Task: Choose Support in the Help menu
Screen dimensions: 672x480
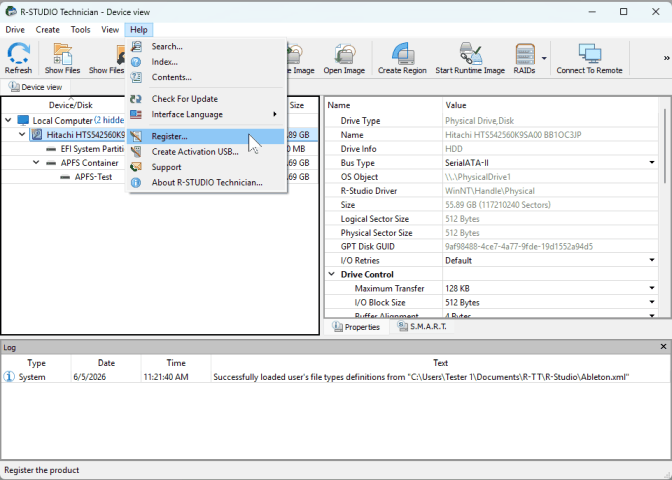Action: [x=207, y=167]
